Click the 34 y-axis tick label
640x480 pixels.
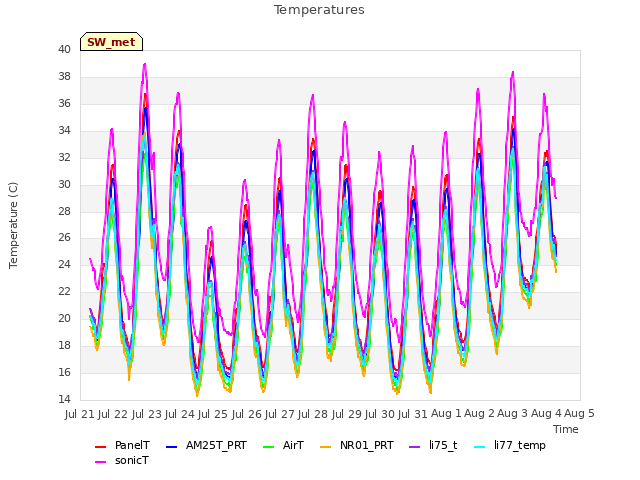click(x=64, y=131)
